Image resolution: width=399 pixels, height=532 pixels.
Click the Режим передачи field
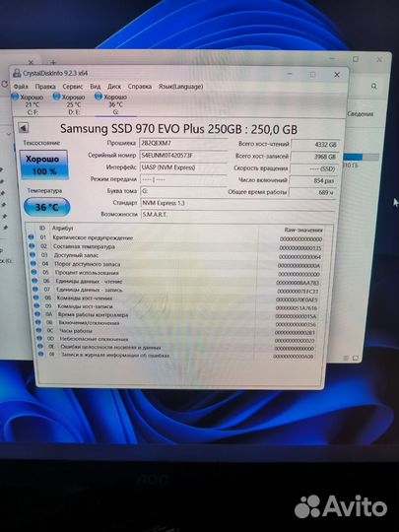(x=183, y=179)
